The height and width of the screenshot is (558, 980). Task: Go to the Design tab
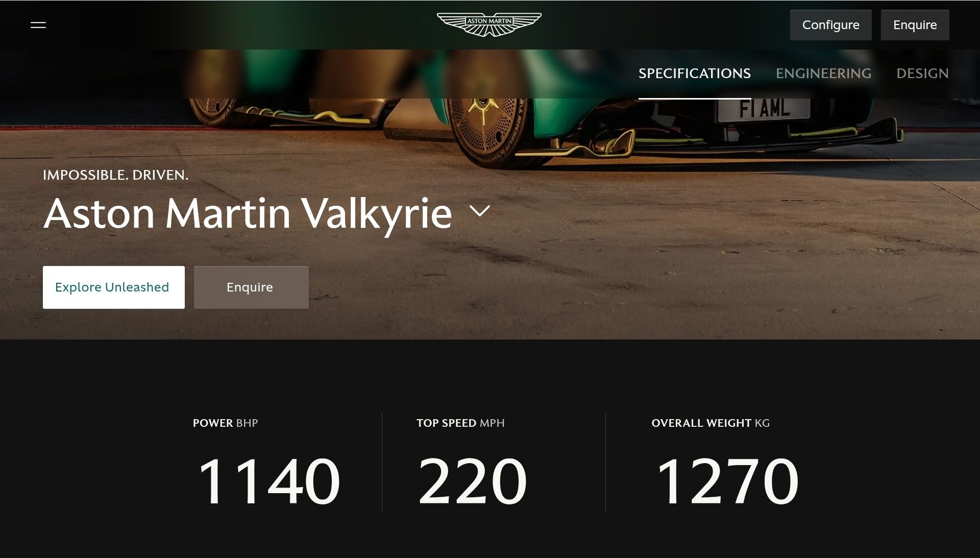(922, 74)
